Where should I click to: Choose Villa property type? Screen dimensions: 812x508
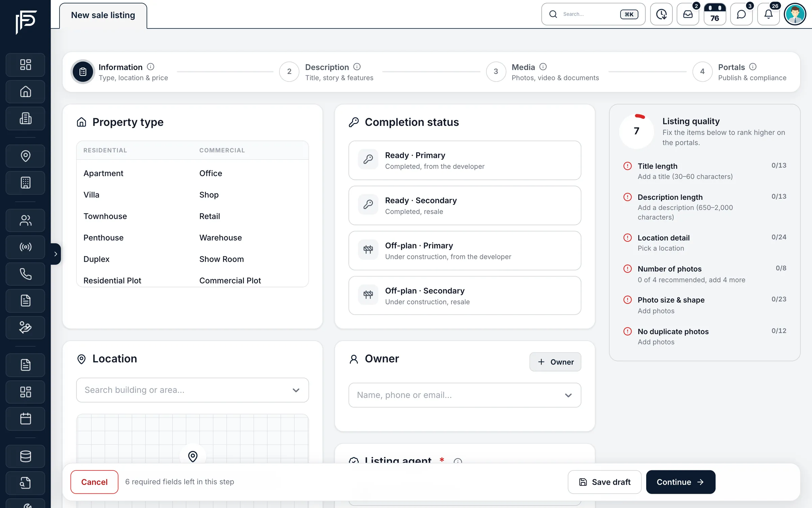91,195
